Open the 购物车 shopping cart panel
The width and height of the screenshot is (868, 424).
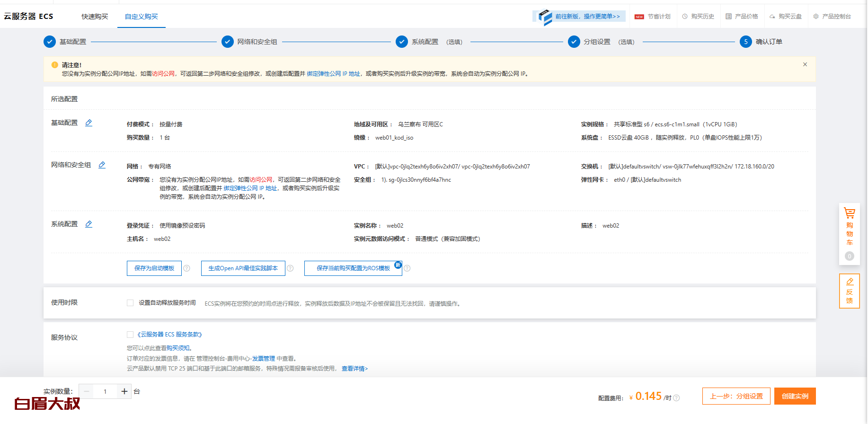(x=850, y=234)
